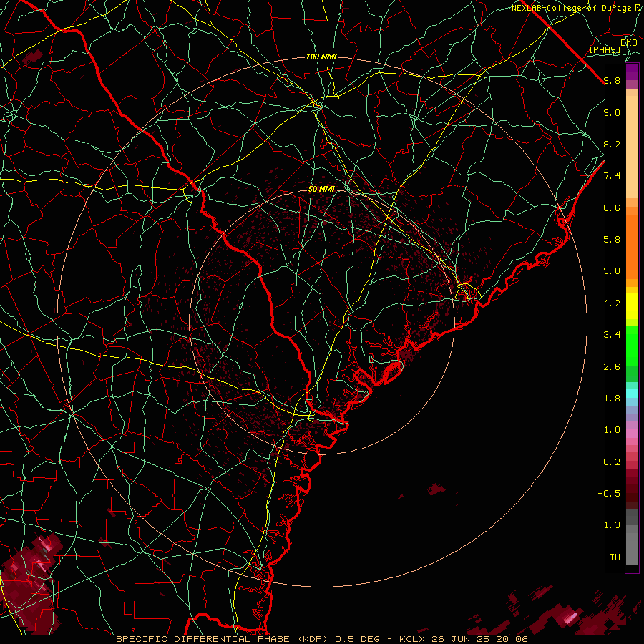Click the 1.8 value on the color scale
Viewport: 644px width, 644px height.
[612, 398]
